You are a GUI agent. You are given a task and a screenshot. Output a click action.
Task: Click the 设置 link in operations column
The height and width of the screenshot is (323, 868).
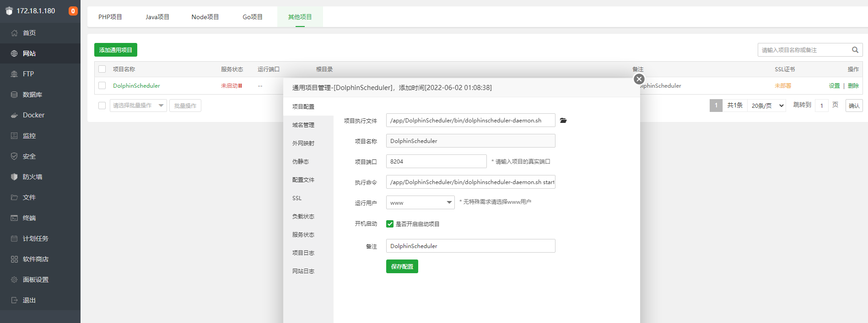pyautogui.click(x=834, y=85)
